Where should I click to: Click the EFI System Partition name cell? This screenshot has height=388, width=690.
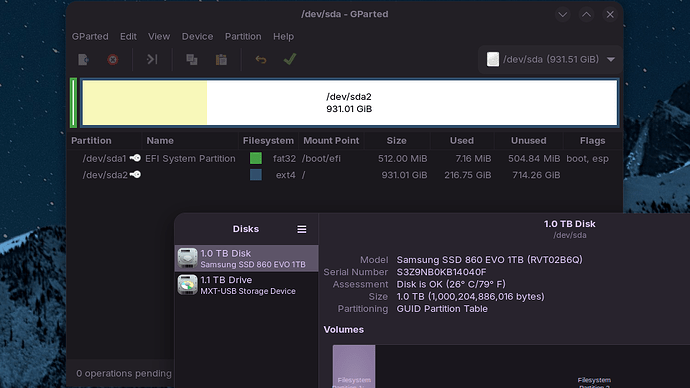pyautogui.click(x=190, y=158)
